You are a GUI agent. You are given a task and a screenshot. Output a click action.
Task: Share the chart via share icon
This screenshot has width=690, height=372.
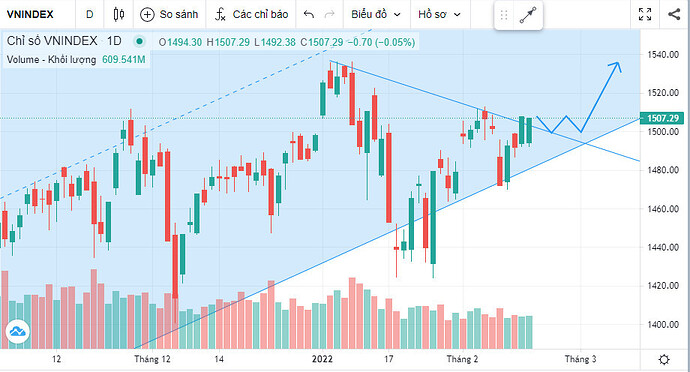tap(674, 15)
